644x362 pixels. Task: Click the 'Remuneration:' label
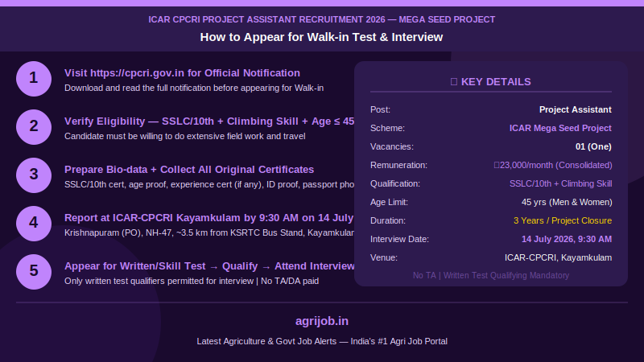pyautogui.click(x=398, y=165)
